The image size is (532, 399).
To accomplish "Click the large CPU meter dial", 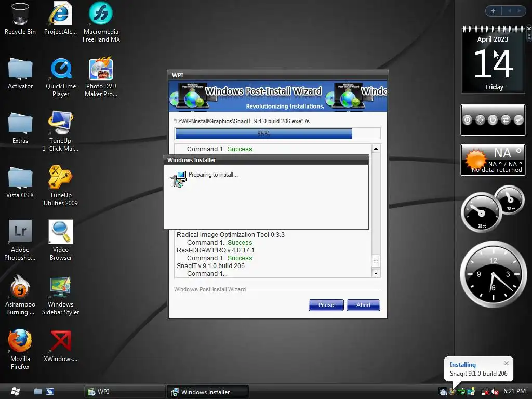I will (x=481, y=212).
